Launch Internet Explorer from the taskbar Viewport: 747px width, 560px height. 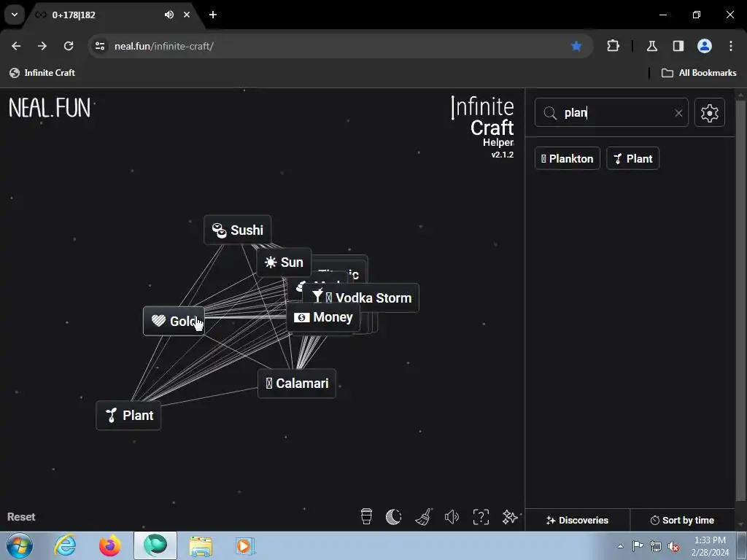(x=65, y=545)
